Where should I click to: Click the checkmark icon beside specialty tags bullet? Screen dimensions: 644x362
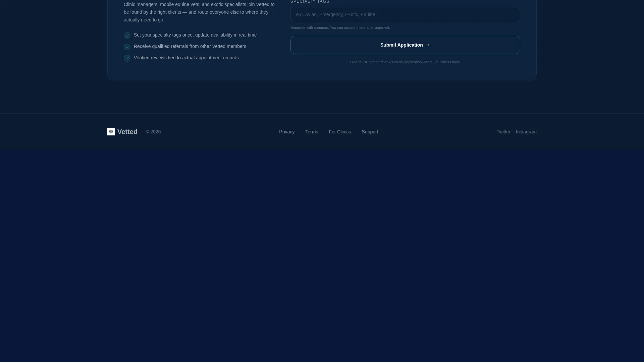pyautogui.click(x=127, y=36)
